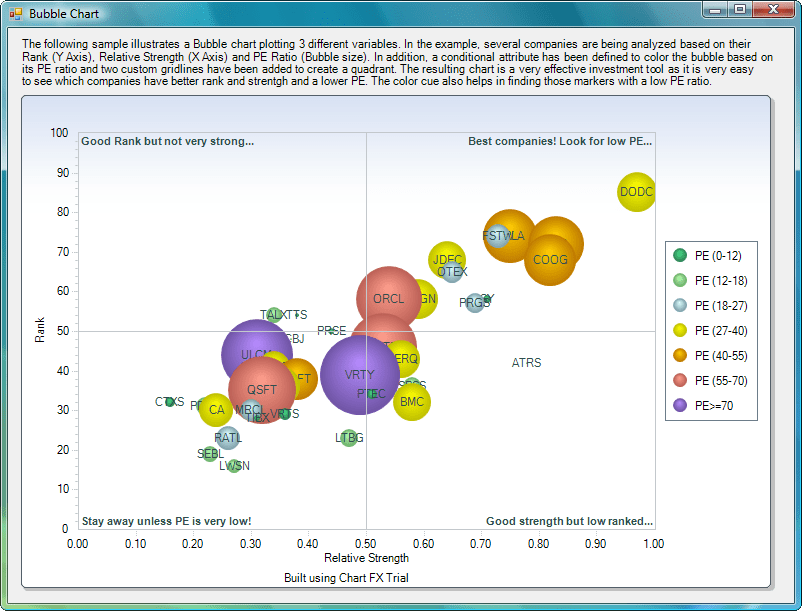Select the yellow BMC bubble
Image resolution: width=802 pixels, height=611 pixels.
pyautogui.click(x=411, y=402)
